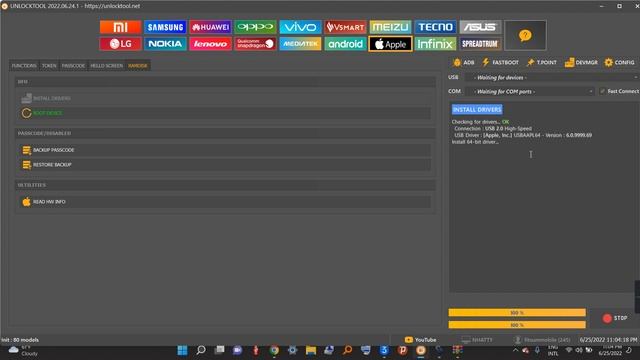The width and height of the screenshot is (640, 360).
Task: Select the Samsung brand logo
Action: [x=165, y=27]
